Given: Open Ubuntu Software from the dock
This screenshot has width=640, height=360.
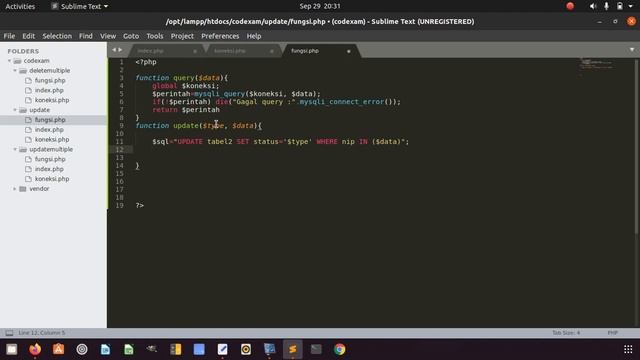Looking at the screenshot, I should pyautogui.click(x=58, y=349).
